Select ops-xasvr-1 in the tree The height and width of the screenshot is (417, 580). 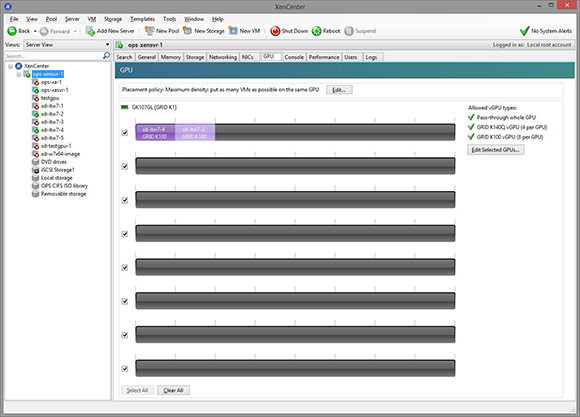(55, 90)
